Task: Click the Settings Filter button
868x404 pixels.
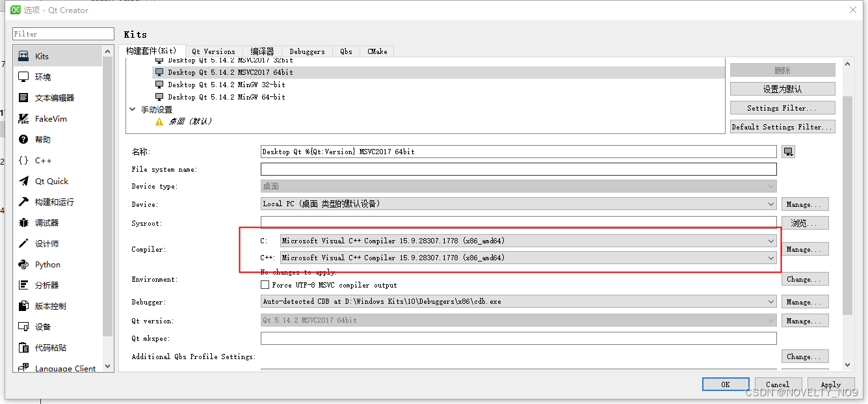Action: [782, 107]
